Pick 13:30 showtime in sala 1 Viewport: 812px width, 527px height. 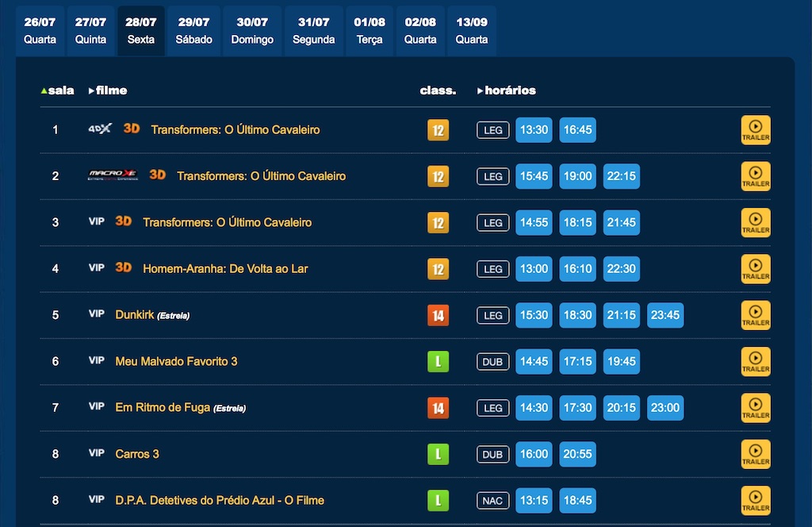pos(534,129)
